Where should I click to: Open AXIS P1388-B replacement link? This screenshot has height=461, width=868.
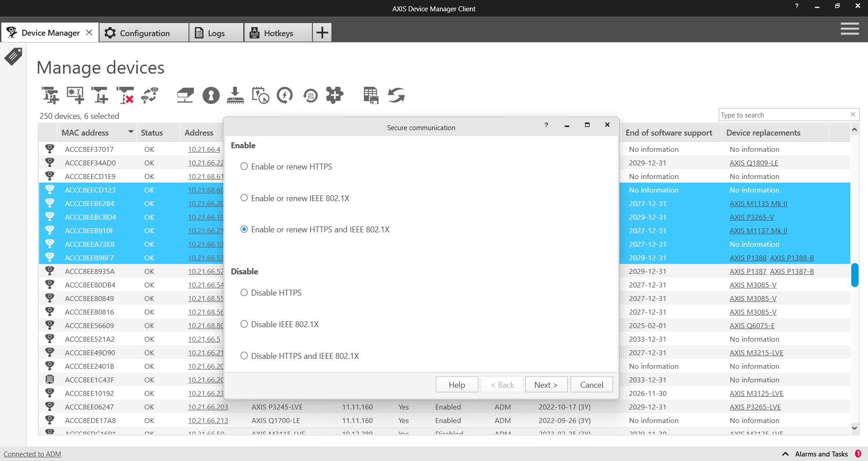(792, 258)
